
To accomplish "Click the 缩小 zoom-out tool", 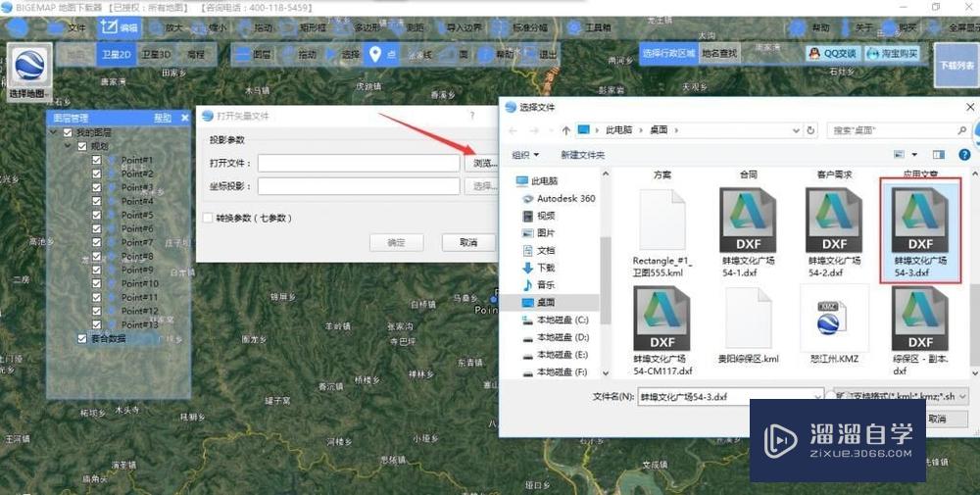I will pyautogui.click(x=210, y=28).
